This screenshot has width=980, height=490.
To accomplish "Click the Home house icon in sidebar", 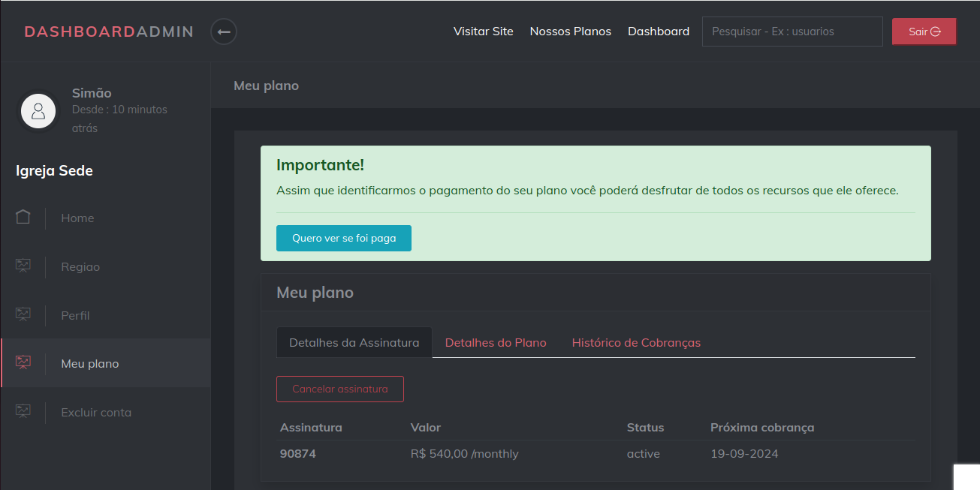I will pyautogui.click(x=23, y=218).
